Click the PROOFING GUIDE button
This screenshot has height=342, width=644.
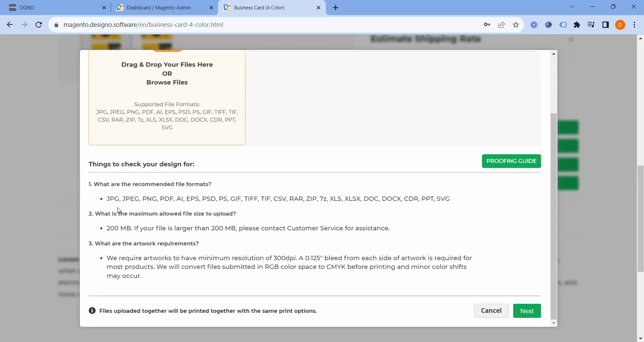click(511, 161)
